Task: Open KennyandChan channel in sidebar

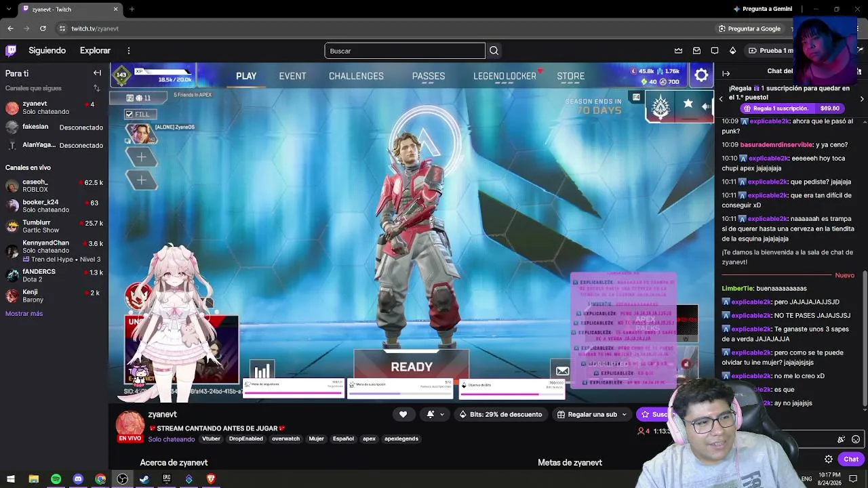Action: click(54, 251)
